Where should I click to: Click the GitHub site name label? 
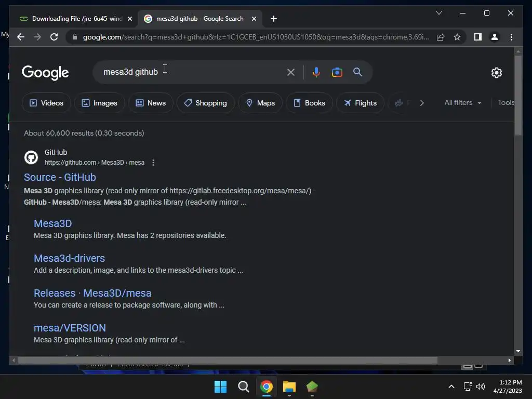pyautogui.click(x=56, y=152)
